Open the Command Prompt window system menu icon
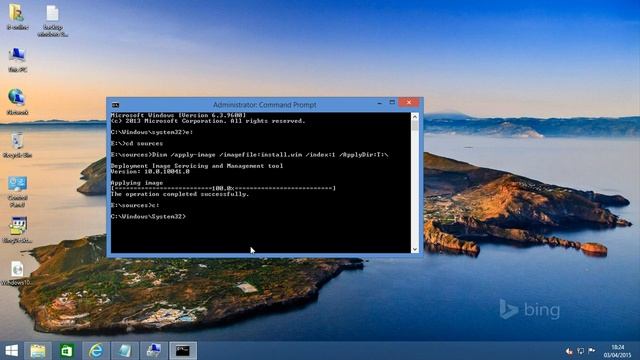The image size is (640, 360). 116,105
